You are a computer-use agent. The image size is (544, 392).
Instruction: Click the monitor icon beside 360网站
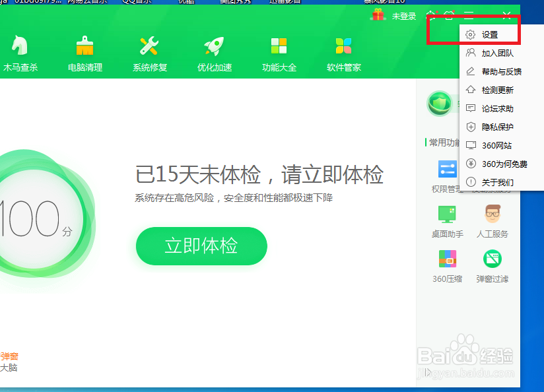click(x=471, y=145)
